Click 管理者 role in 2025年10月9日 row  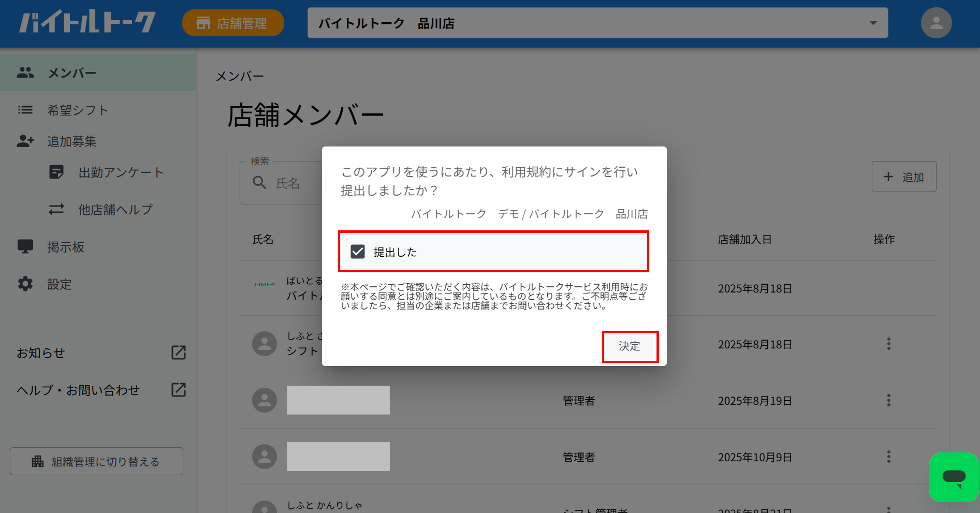(x=579, y=457)
